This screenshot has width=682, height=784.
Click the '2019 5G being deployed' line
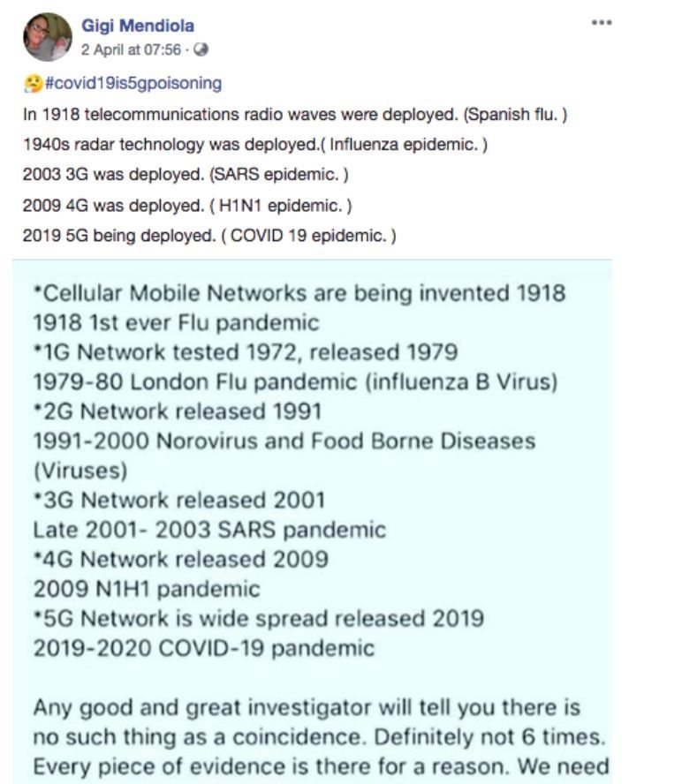point(209,237)
